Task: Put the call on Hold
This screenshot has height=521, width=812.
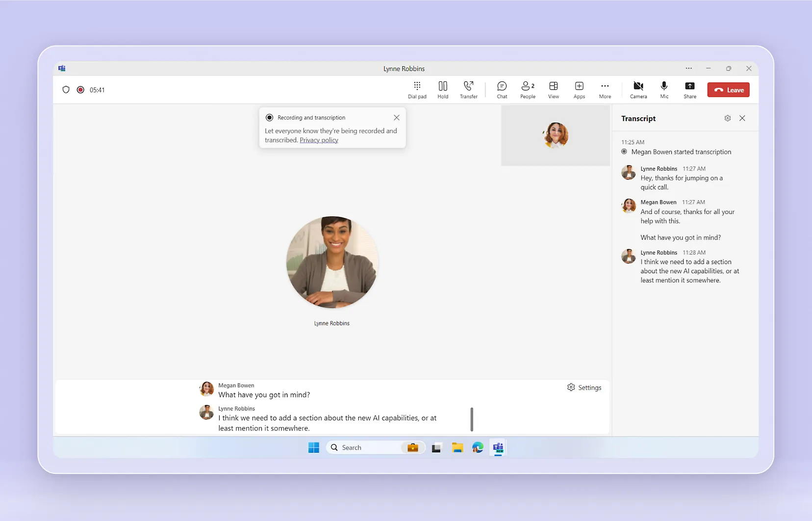Action: [443, 90]
